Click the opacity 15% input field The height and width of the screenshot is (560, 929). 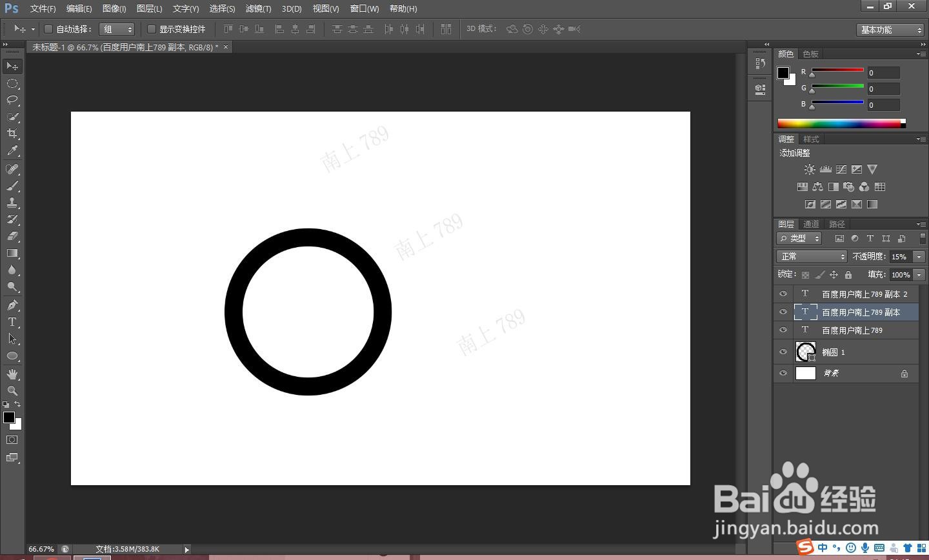click(x=901, y=257)
